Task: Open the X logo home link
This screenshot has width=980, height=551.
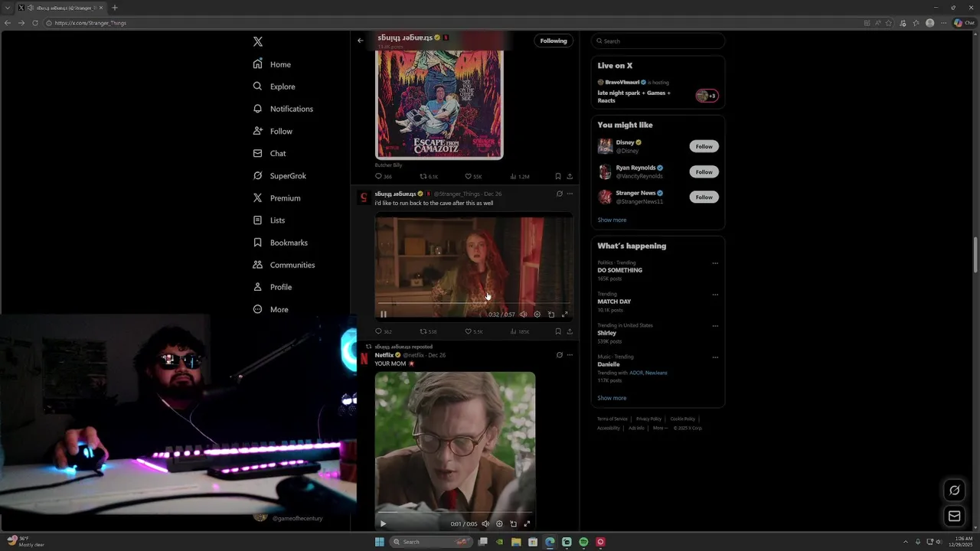Action: 258,42
